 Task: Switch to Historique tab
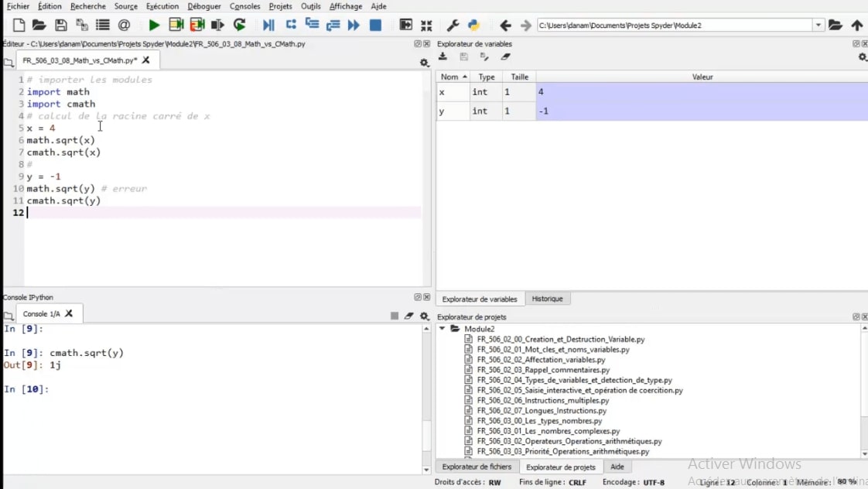coord(547,299)
